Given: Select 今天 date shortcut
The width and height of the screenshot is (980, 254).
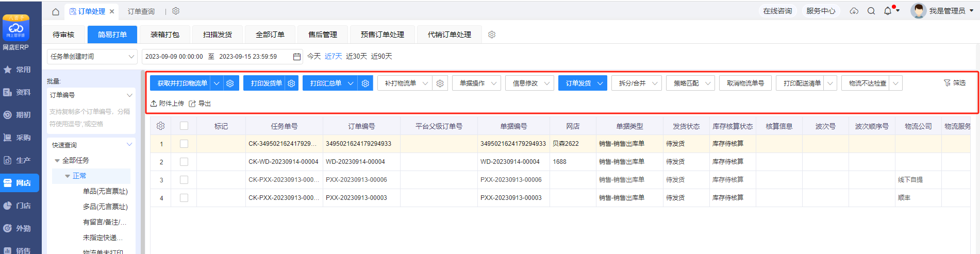Looking at the screenshot, I should click(x=314, y=56).
